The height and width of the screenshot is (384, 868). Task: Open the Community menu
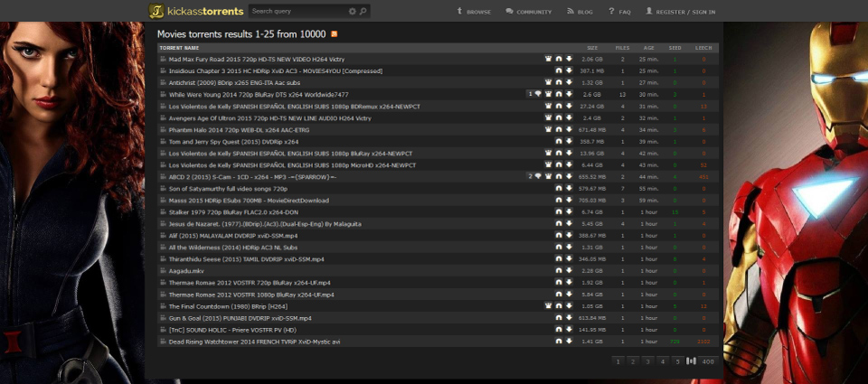[529, 12]
